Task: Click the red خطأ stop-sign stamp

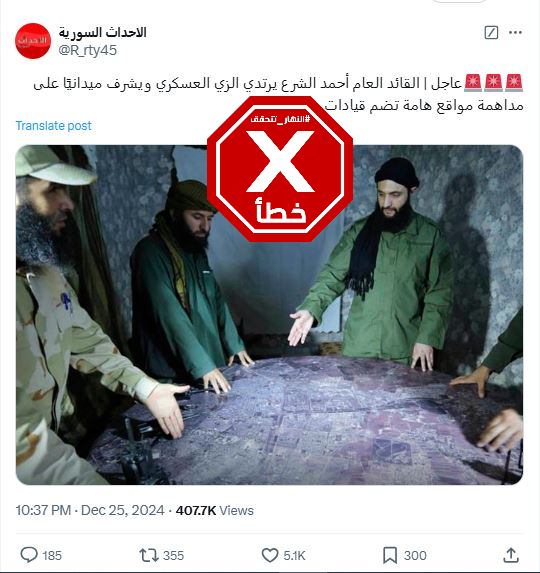Action: (x=280, y=169)
